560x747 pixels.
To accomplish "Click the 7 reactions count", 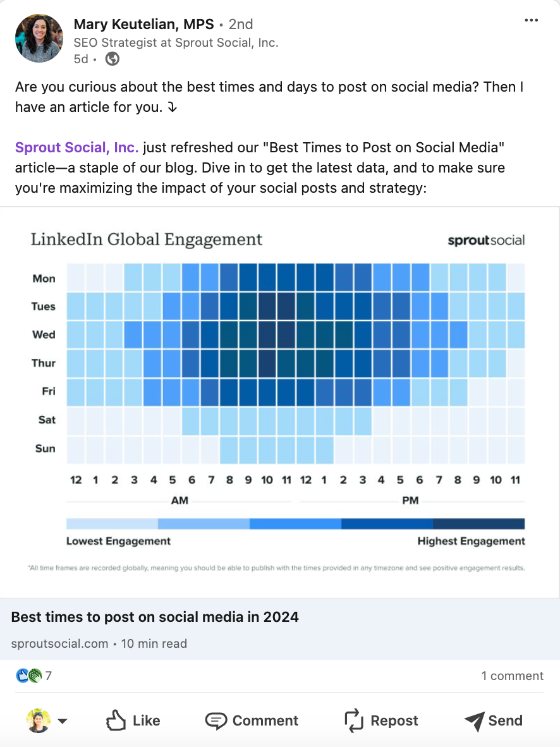I will 48,676.
